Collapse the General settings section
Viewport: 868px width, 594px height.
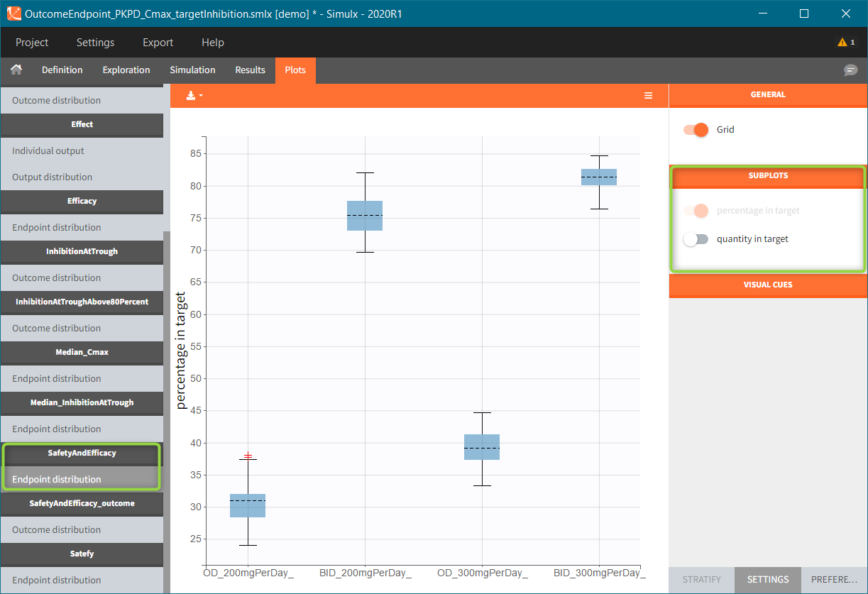coord(768,94)
